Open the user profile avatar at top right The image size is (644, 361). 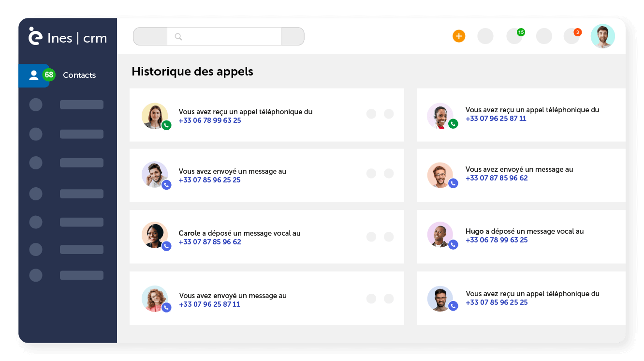coord(603,36)
